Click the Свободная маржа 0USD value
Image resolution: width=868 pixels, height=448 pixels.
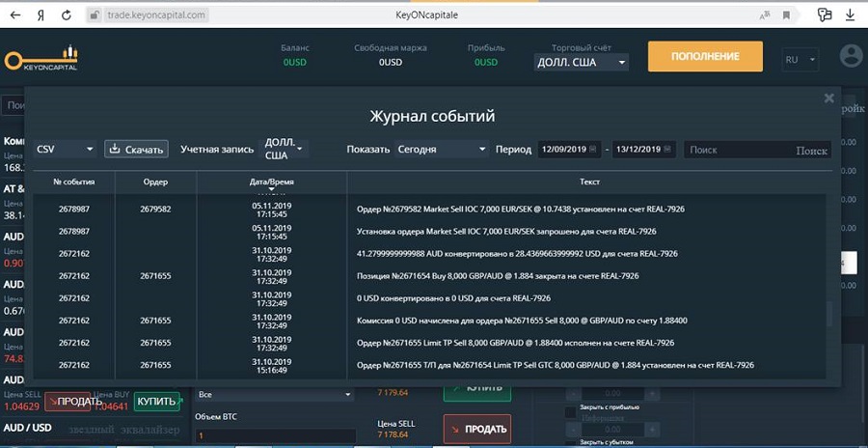(391, 62)
